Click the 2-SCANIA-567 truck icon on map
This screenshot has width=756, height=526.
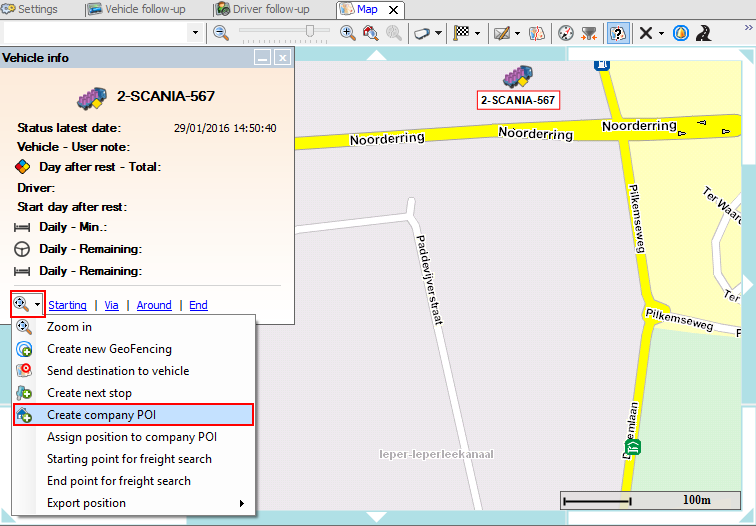click(517, 75)
